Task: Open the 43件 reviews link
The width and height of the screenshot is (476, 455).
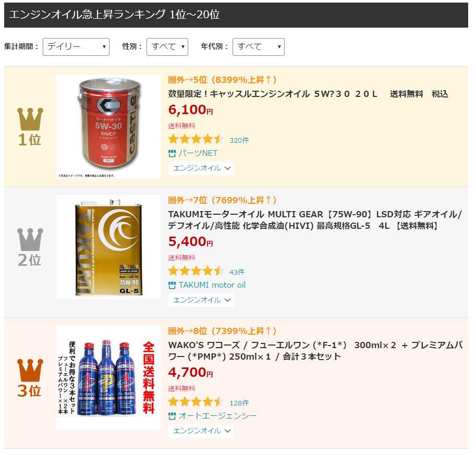Action: coord(237,272)
